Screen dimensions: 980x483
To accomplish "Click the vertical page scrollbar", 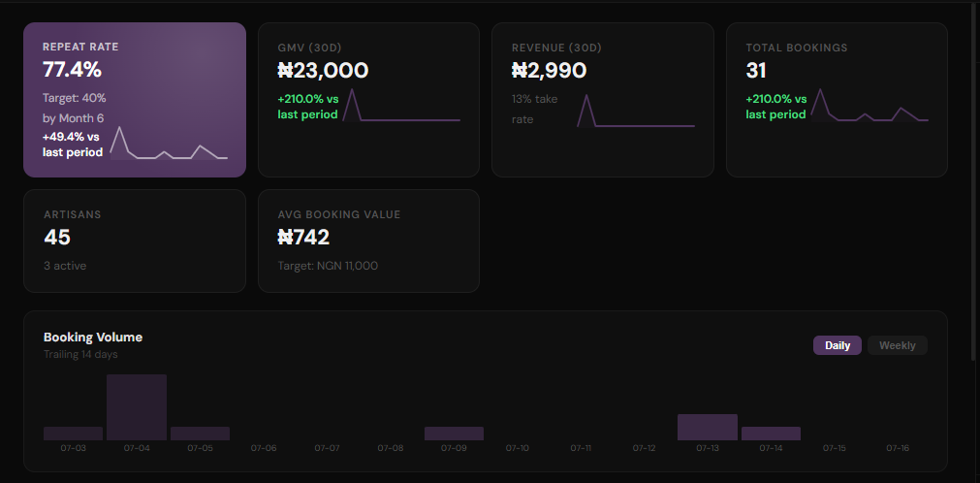I will [974, 181].
